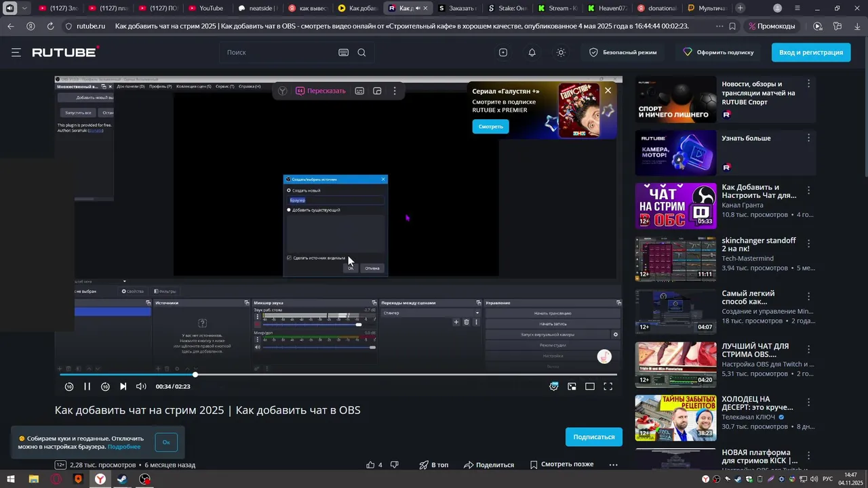This screenshot has height=488, width=868.
Task: Go back in browser history
Action: [11, 26]
